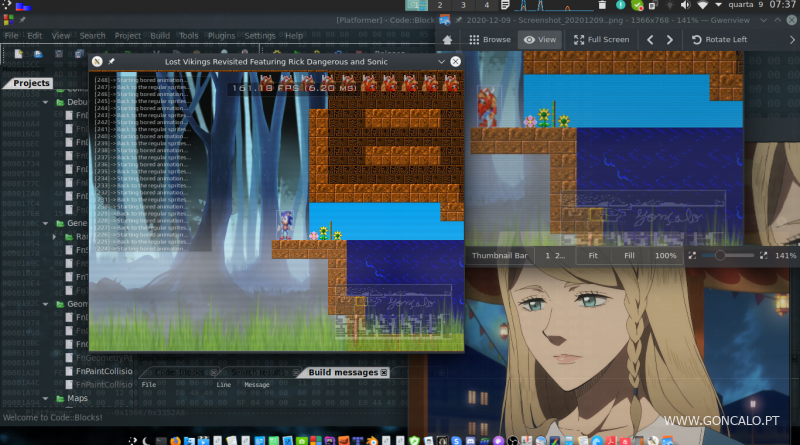The width and height of the screenshot is (800, 445).
Task: Expand Gwenview toolbar overflow chevron
Action: coord(792,40)
